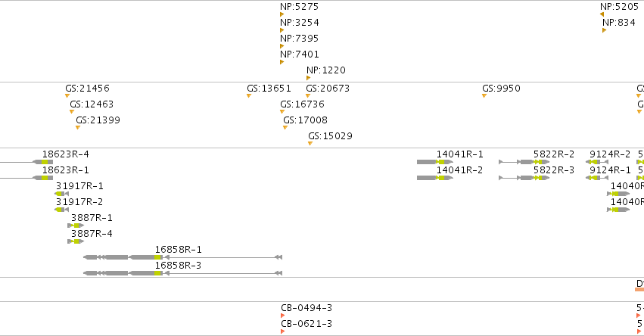Select the NP:834 feature label
Viewport: 644px width, 336px height.
coord(619,23)
